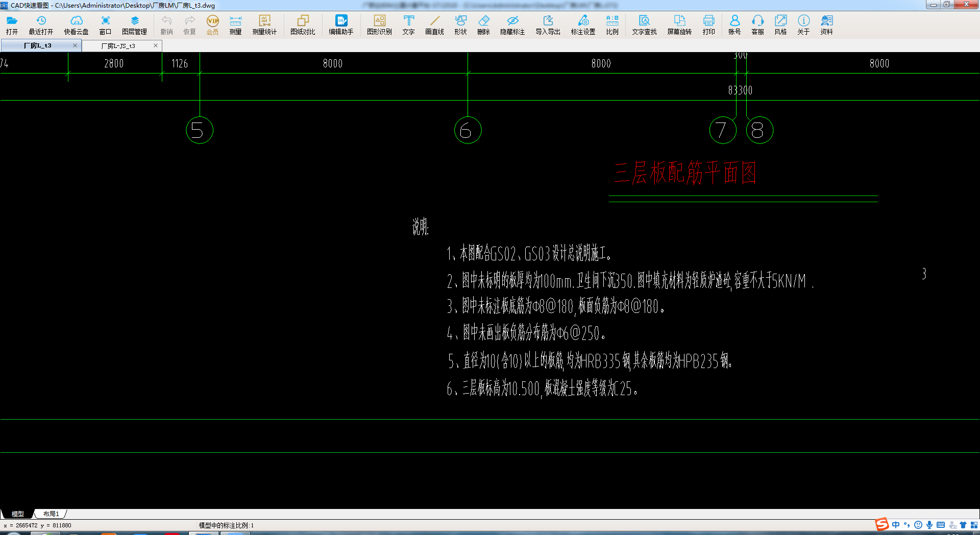The image size is (980, 535).
Task: Choose the 形状 shape tool
Action: click(460, 25)
